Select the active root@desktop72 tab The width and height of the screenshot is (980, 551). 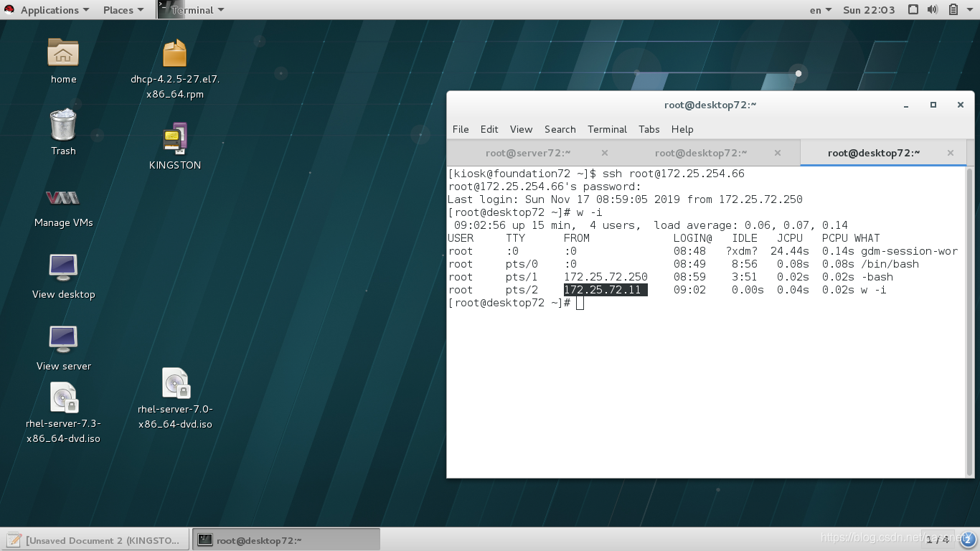pyautogui.click(x=874, y=153)
